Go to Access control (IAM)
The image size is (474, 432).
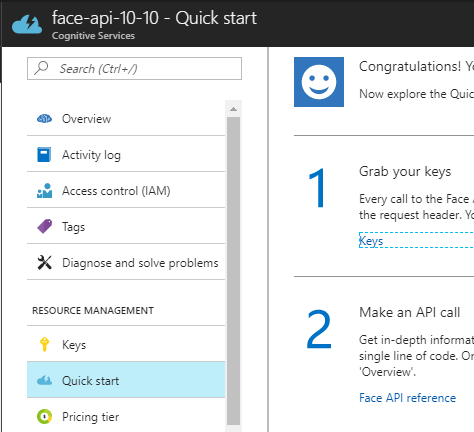(x=126, y=190)
